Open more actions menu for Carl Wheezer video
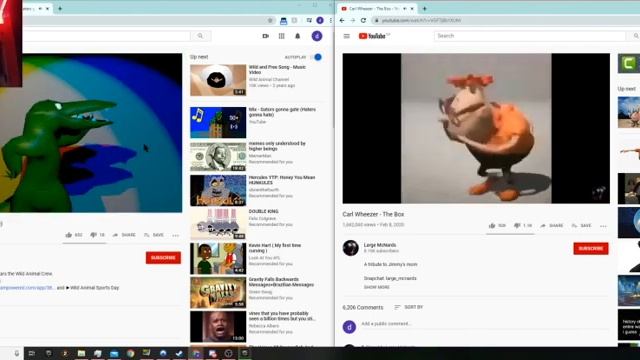This screenshot has height=360, width=640. tap(603, 226)
